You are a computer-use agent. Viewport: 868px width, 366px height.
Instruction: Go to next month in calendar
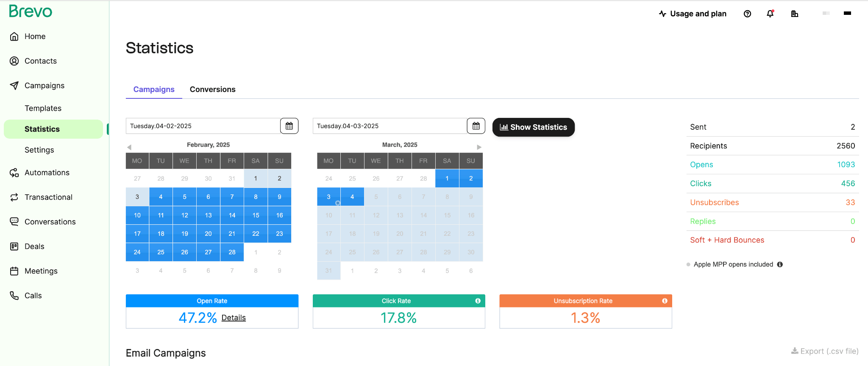[x=479, y=147]
